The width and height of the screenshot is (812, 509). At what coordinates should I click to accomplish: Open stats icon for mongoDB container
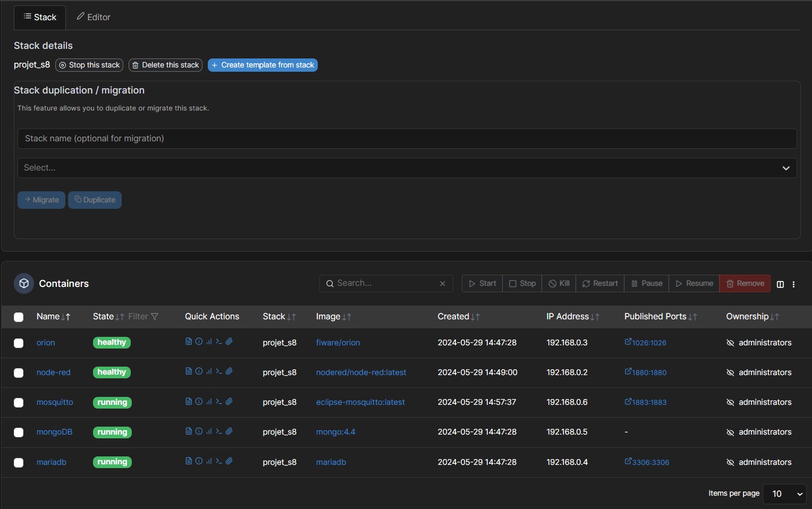[209, 431]
